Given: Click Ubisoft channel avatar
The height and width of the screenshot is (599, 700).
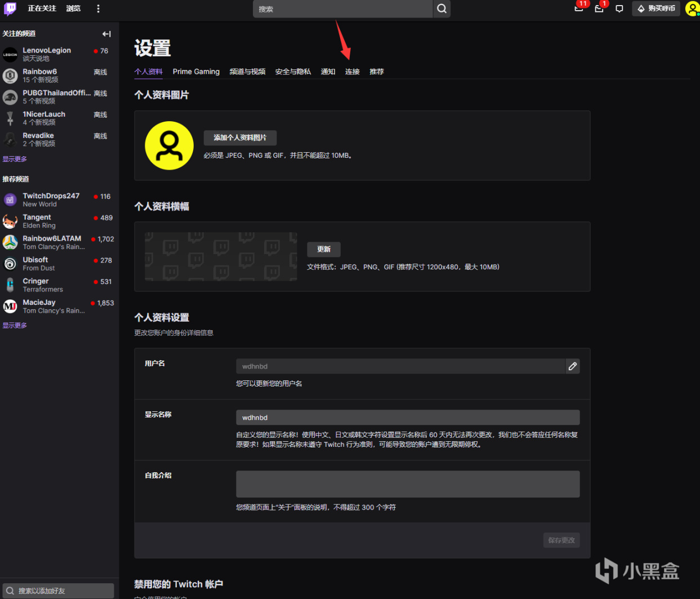Looking at the screenshot, I should pyautogui.click(x=10, y=264).
